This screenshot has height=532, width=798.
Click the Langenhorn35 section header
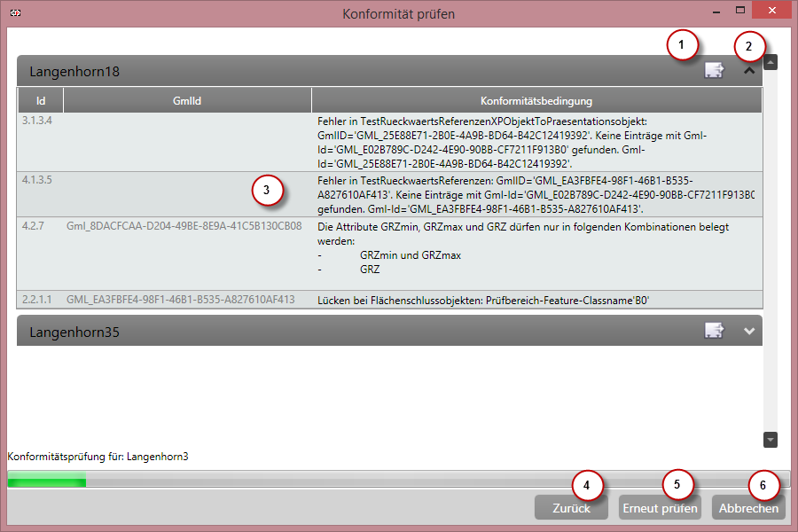[x=355, y=331]
